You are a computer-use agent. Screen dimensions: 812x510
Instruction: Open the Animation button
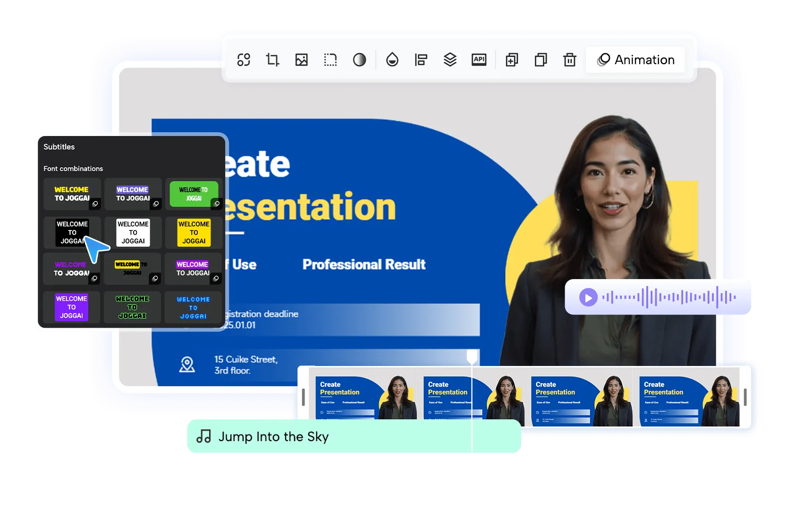[635, 60]
